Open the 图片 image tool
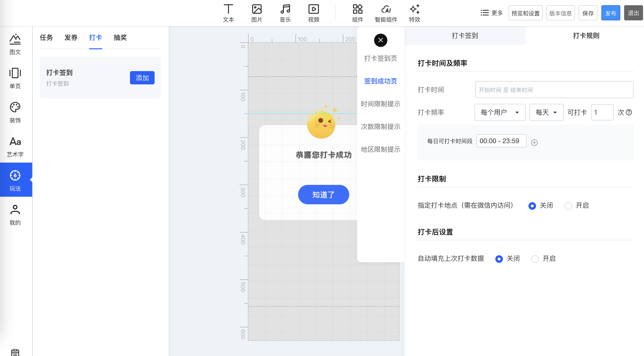Screen dimensions: 644x356 pyautogui.click(x=257, y=13)
